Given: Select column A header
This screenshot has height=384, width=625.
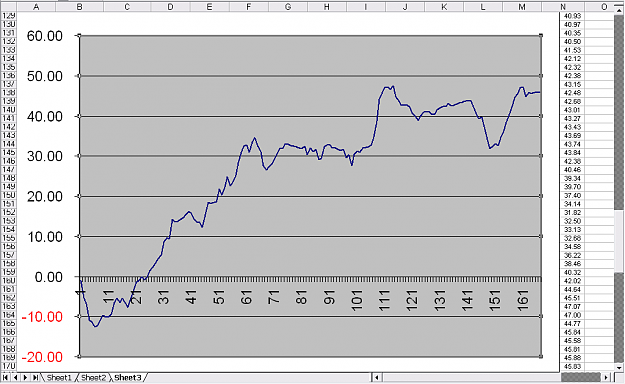Looking at the screenshot, I should [36, 7].
